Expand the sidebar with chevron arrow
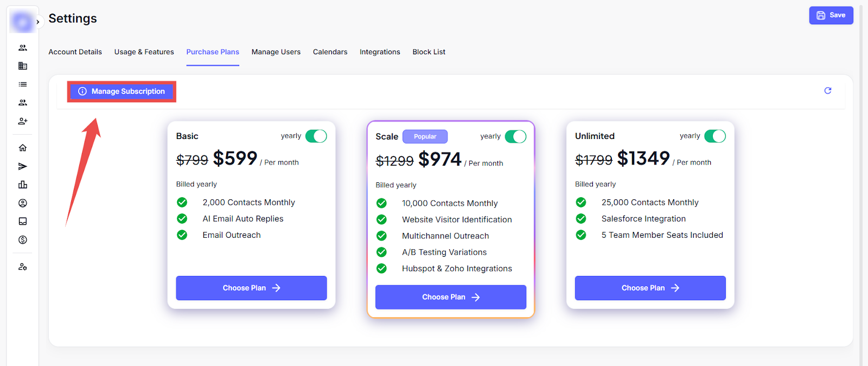The image size is (868, 366). [x=37, y=22]
